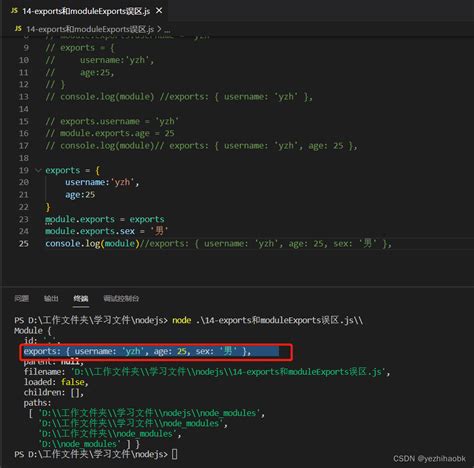The height and width of the screenshot is (468, 474).
Task: Click 'paths:' in terminal output
Action: [37, 403]
